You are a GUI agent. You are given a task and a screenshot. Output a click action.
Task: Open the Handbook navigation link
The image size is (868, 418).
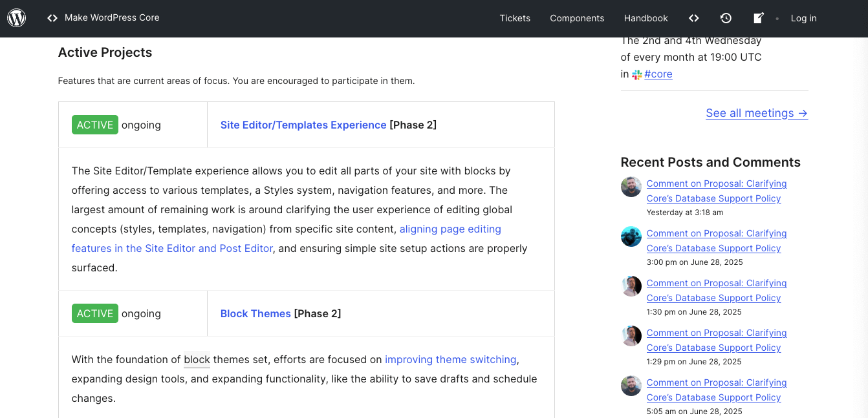646,18
